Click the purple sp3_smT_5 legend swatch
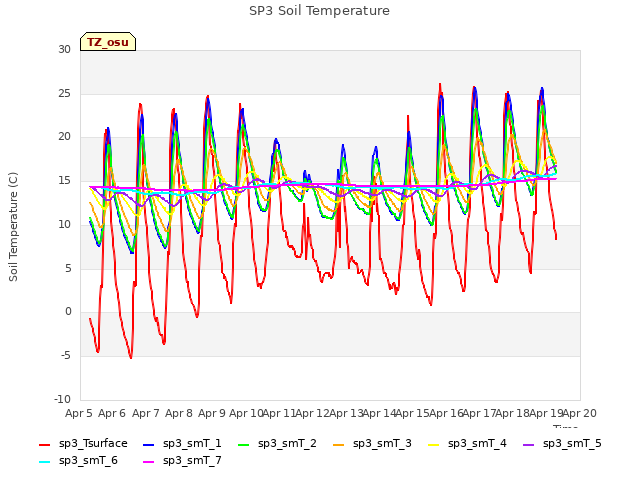Viewport: 640px width, 480px height. pyautogui.click(x=529, y=444)
